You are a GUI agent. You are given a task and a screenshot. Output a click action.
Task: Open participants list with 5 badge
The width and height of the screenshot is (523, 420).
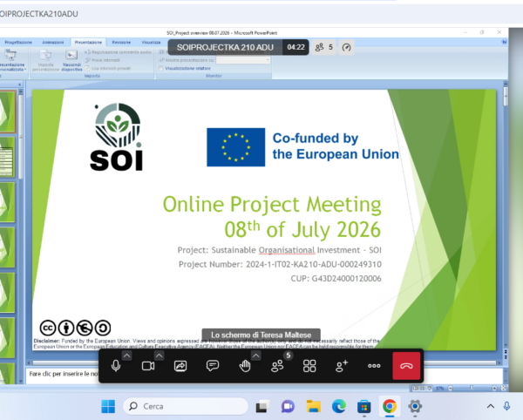coord(277,366)
